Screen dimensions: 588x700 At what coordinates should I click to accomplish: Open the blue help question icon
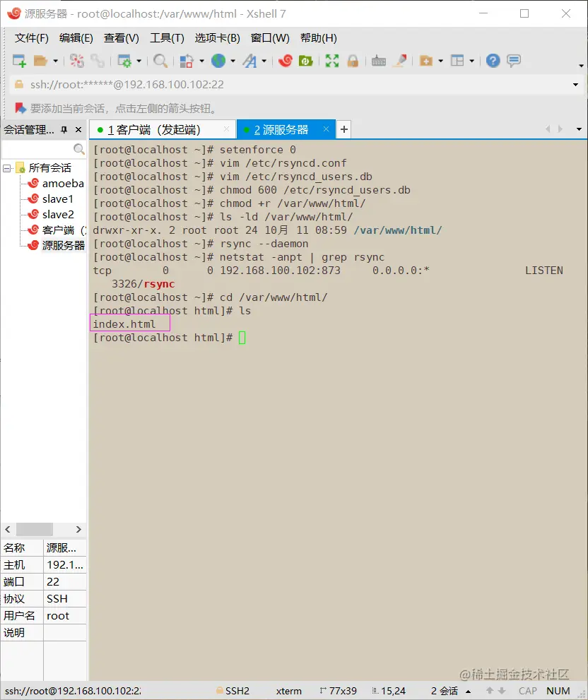point(493,61)
